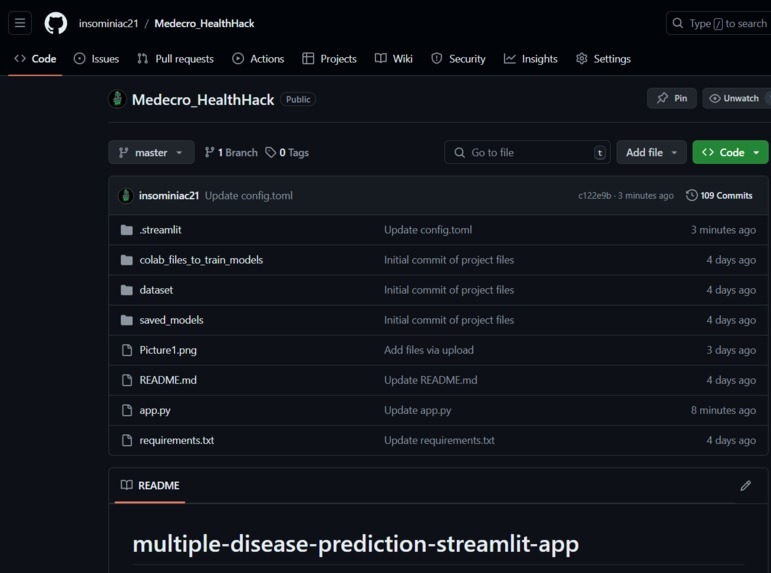The height and width of the screenshot is (573, 771).
Task: Switch to the Code tab
Action: pyautogui.click(x=35, y=59)
